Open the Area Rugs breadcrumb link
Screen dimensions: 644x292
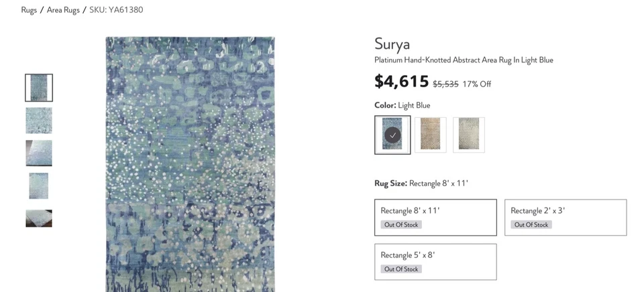click(x=63, y=10)
